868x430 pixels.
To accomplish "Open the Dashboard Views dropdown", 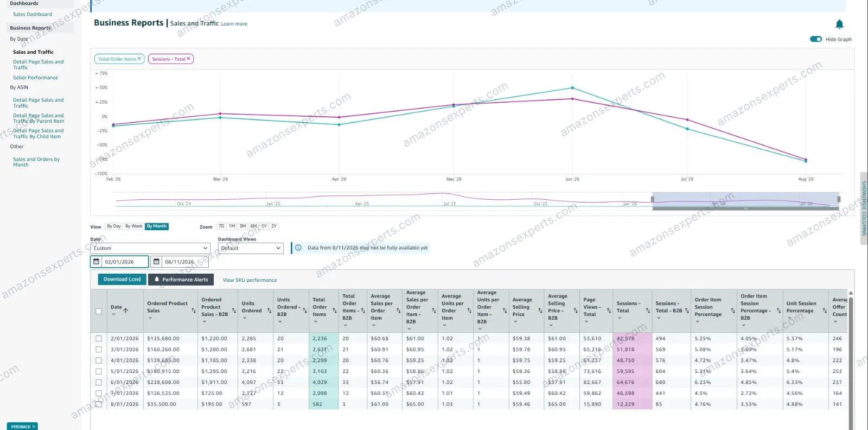I will (x=251, y=248).
